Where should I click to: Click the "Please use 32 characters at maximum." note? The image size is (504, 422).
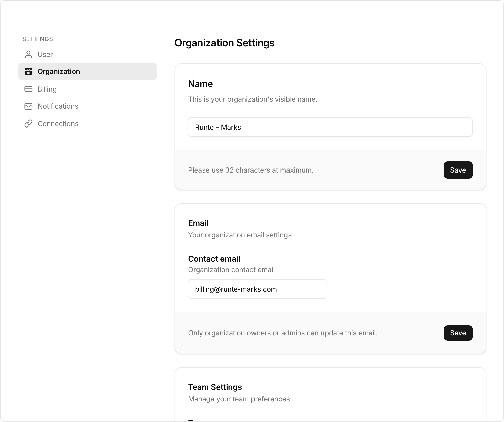click(251, 170)
